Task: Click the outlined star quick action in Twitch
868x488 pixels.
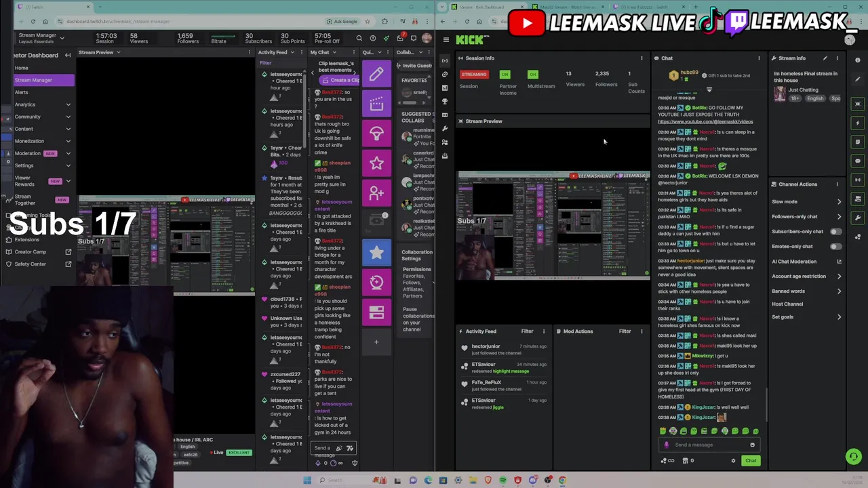Action: tap(376, 163)
